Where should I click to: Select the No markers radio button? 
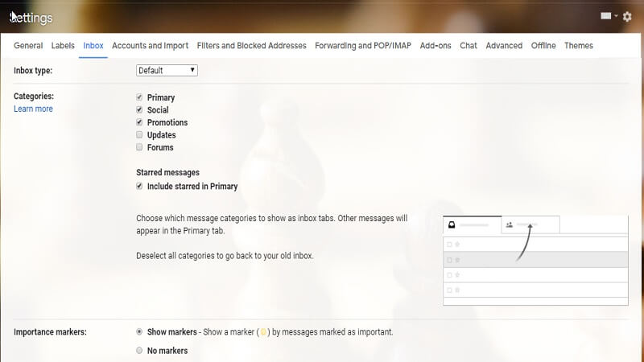[x=139, y=351]
